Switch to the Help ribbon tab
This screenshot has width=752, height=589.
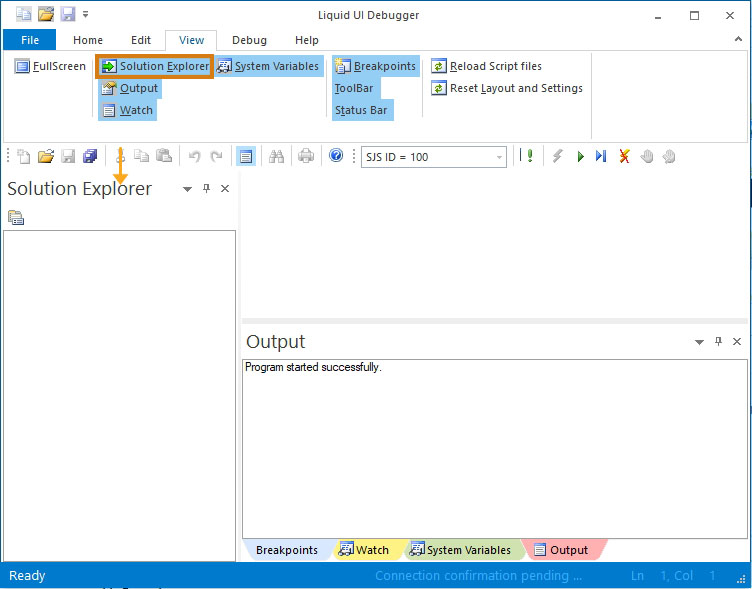306,40
